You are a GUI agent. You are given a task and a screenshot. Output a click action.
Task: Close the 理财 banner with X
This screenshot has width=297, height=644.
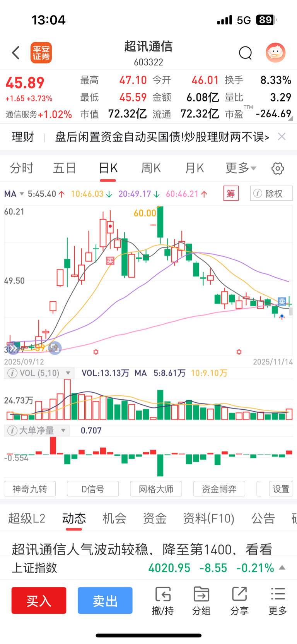pyautogui.click(x=282, y=136)
